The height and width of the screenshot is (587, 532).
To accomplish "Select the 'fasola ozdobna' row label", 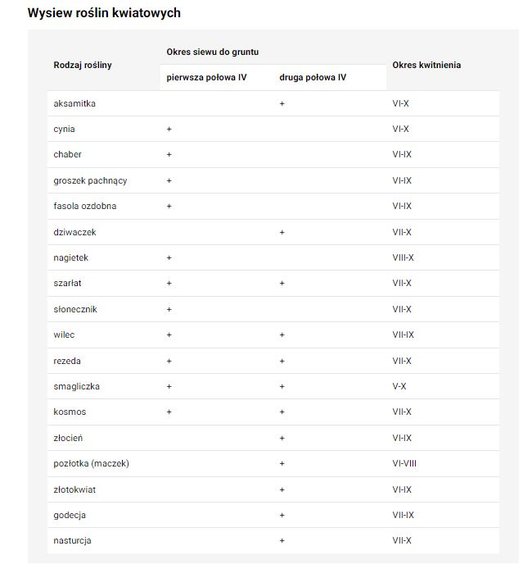I will coord(85,206).
